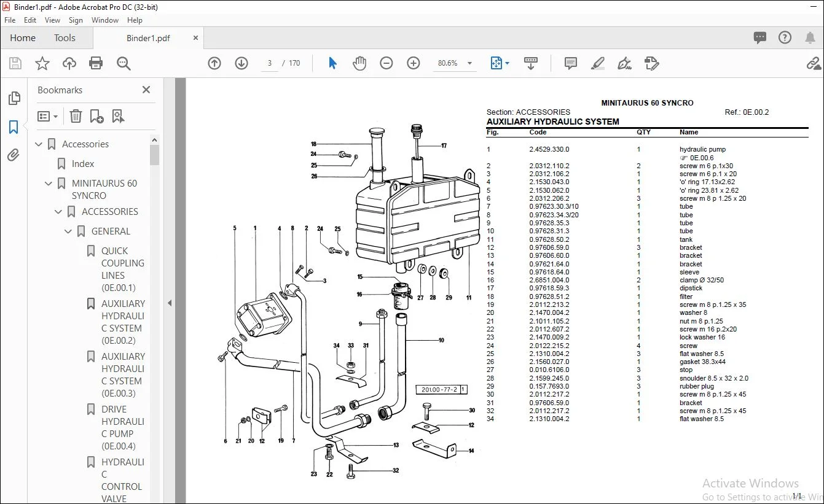The image size is (824, 504).
Task: Open the Attachments paperclip panel
Action: [14, 155]
